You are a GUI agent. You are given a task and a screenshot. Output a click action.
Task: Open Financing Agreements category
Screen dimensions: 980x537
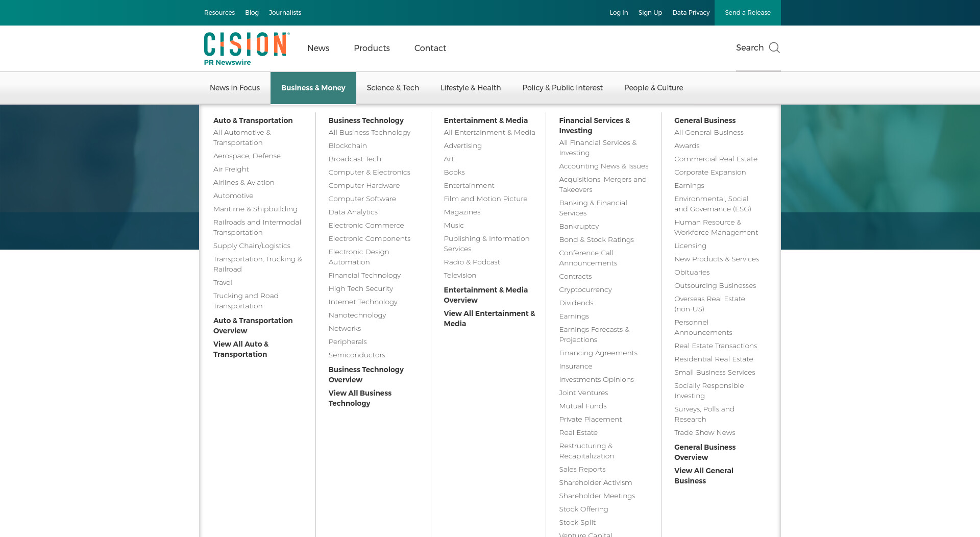[598, 353]
